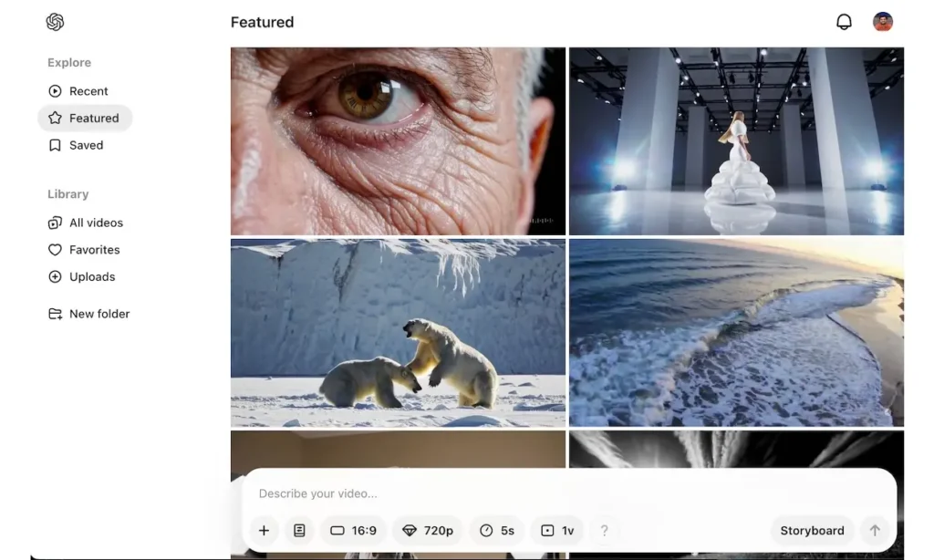Switch to the Featured tab

click(93, 118)
